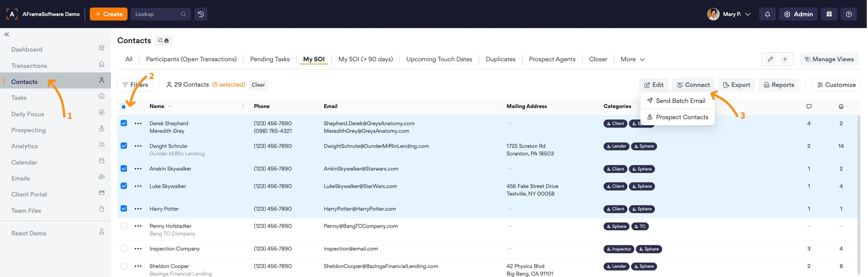Screen dimensions: 868x277
Task: Uncheck the Dwight Schrute row
Action: pyautogui.click(x=124, y=146)
